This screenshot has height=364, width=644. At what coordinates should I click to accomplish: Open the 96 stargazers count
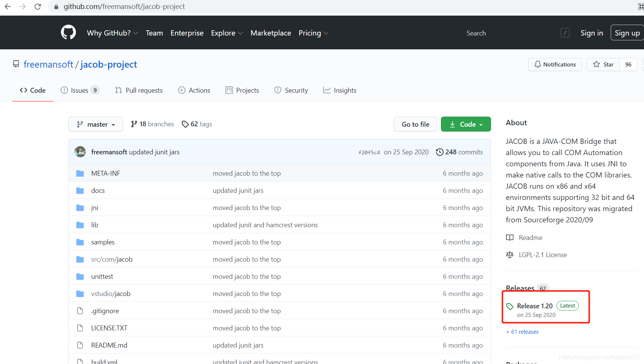coord(628,64)
